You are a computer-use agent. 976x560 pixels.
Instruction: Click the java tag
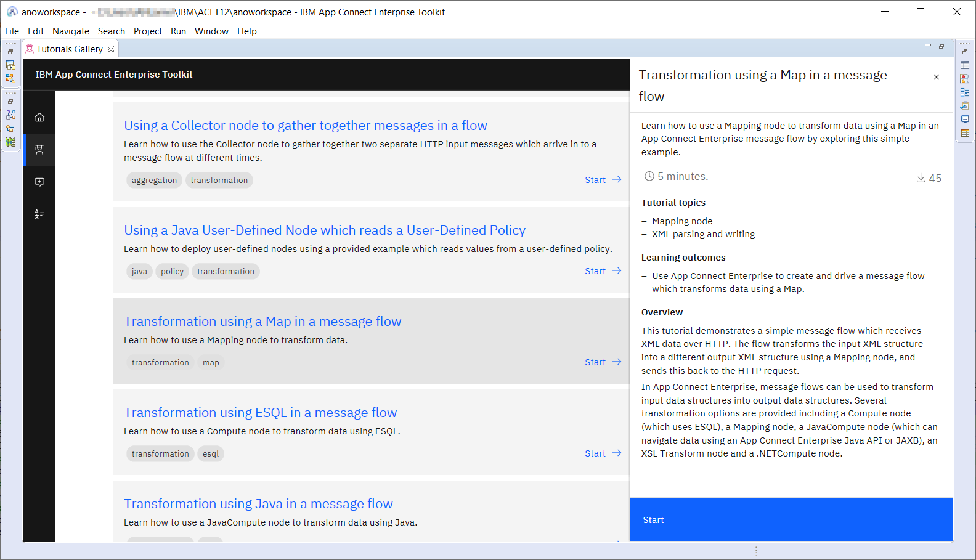coord(139,272)
